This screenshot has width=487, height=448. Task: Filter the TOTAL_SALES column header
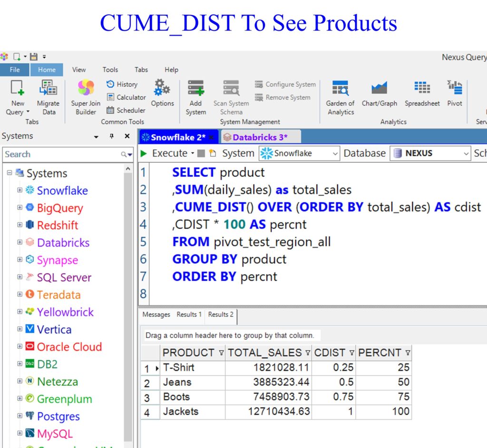[307, 353]
